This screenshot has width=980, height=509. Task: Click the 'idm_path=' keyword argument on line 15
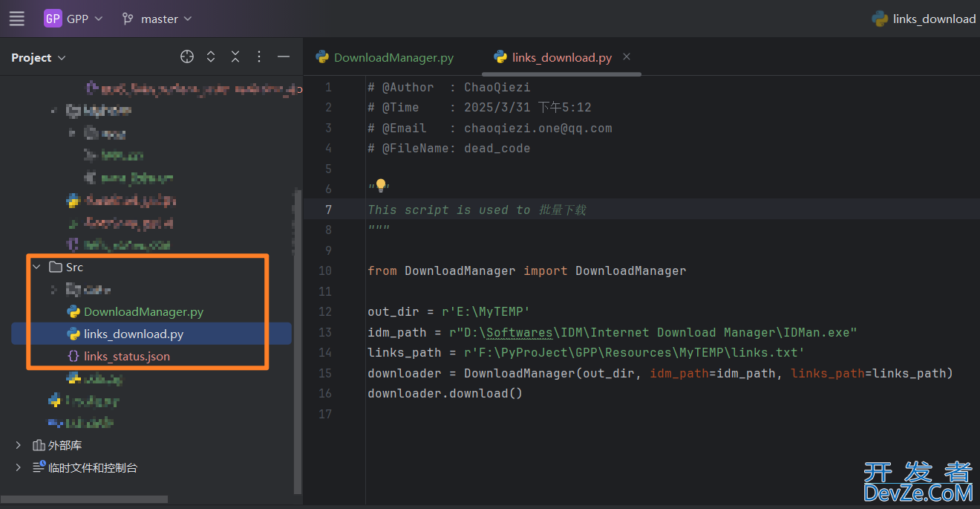[x=682, y=373]
